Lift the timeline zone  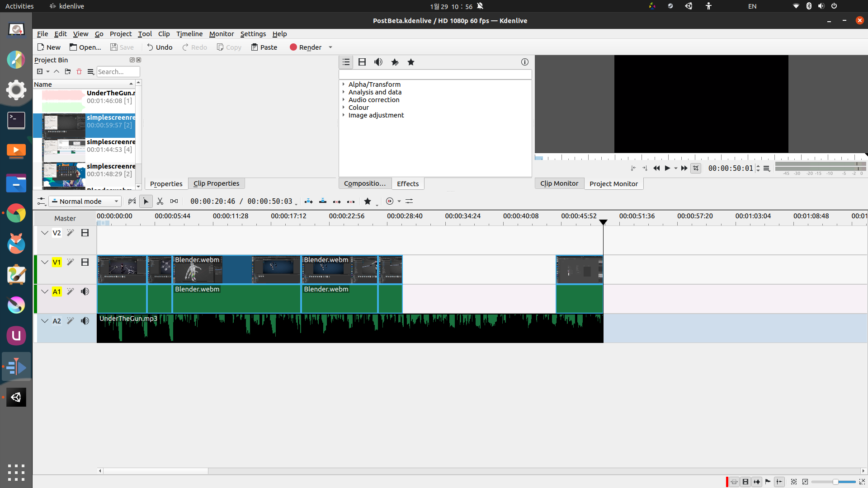351,201
